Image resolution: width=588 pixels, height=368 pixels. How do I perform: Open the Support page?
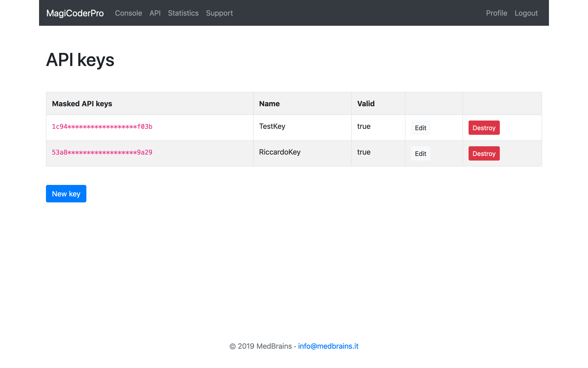219,13
